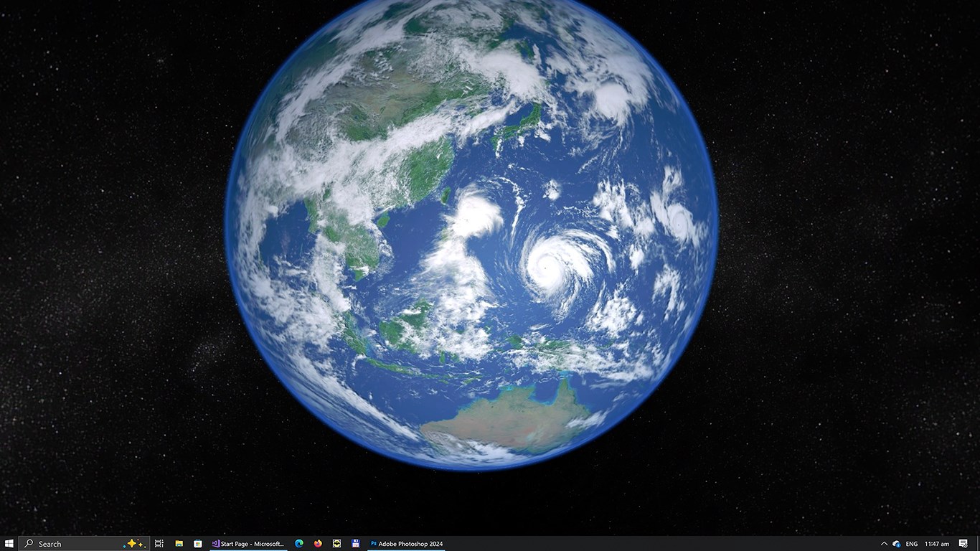
Task: Click the taskbar Search box
Action: point(84,544)
